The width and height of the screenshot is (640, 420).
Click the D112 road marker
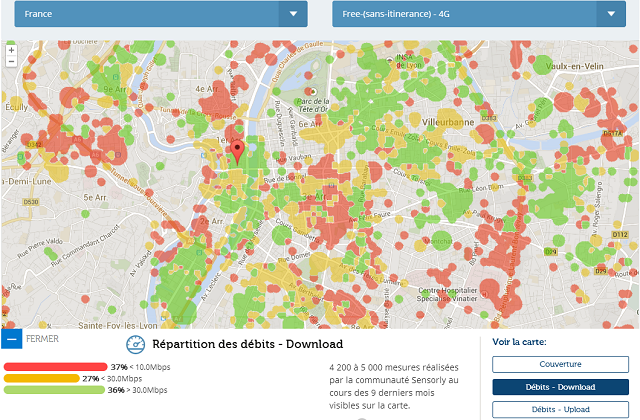click(620, 234)
